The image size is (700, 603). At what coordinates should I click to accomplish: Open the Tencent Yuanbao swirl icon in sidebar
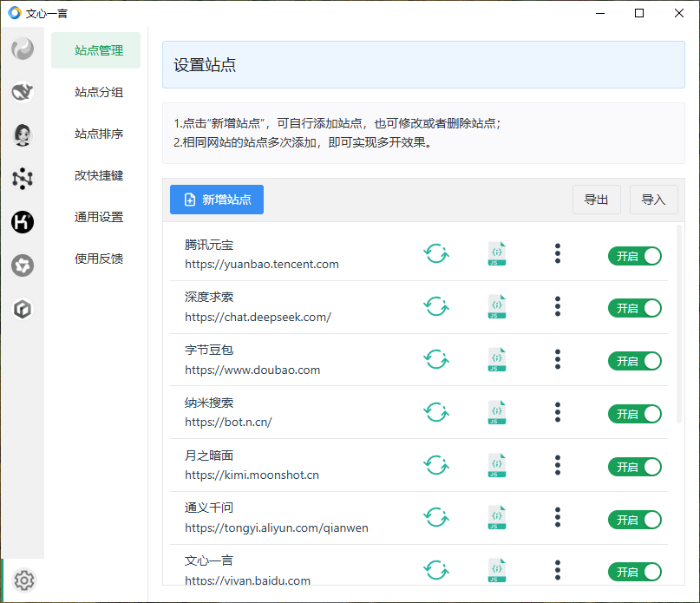pos(23,49)
